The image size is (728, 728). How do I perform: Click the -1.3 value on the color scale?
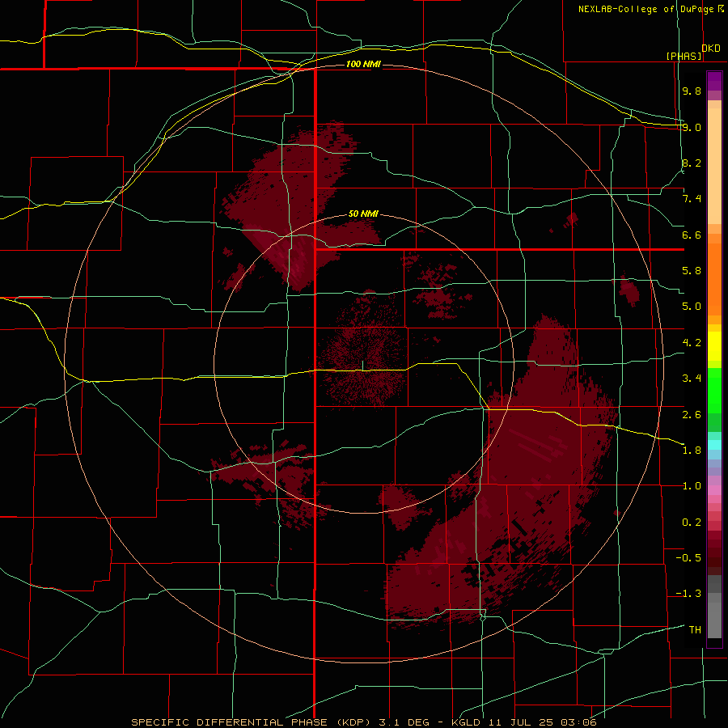688,594
